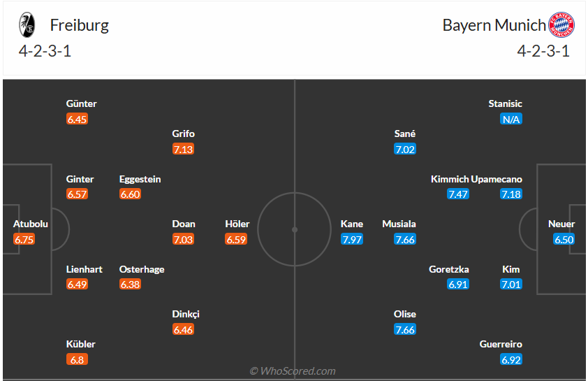Click the player name Kimmich

[x=450, y=179]
